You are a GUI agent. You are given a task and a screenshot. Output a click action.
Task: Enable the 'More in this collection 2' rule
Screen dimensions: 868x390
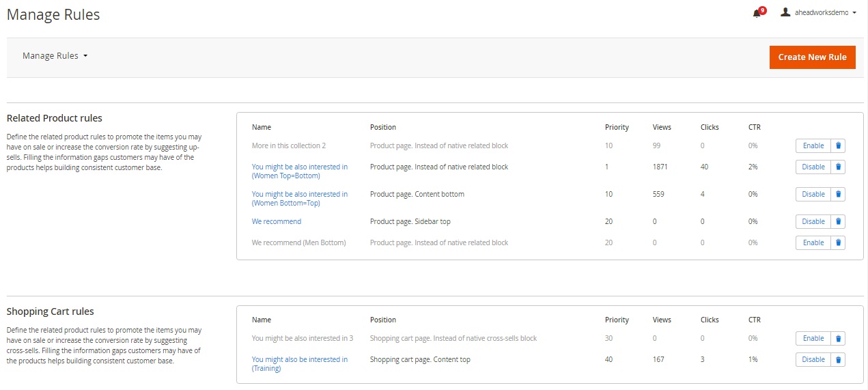(x=813, y=145)
